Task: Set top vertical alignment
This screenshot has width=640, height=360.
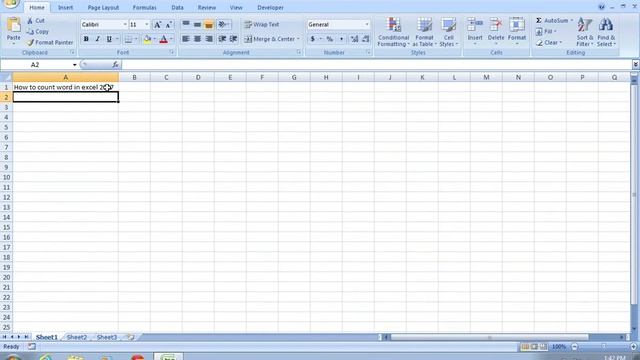Action: click(186, 24)
